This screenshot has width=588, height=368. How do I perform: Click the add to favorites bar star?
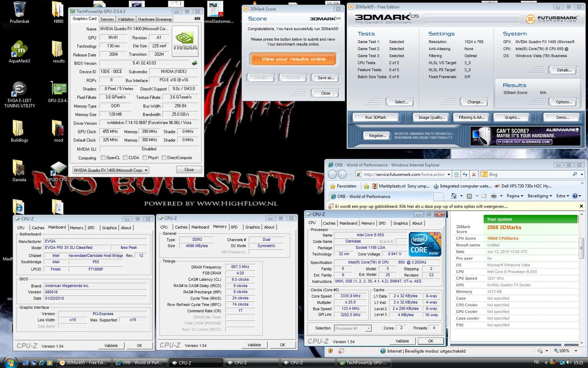pyautogui.click(x=366, y=186)
